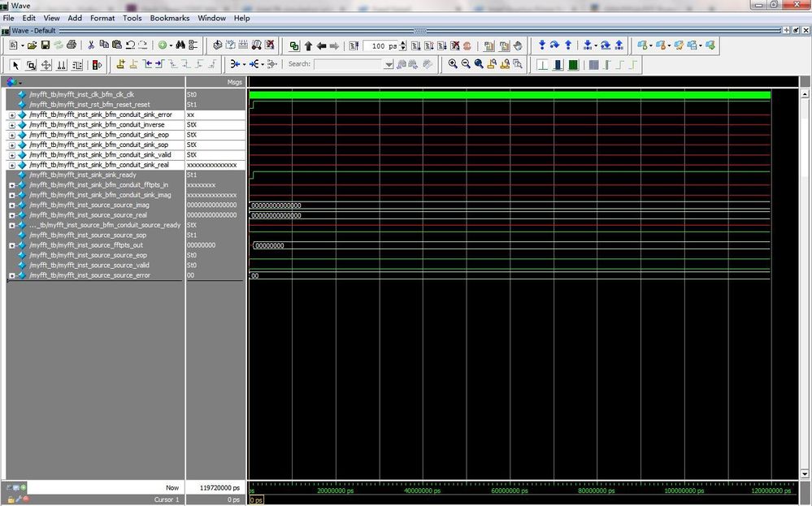
Task: Open the Tools menu
Action: 132,18
